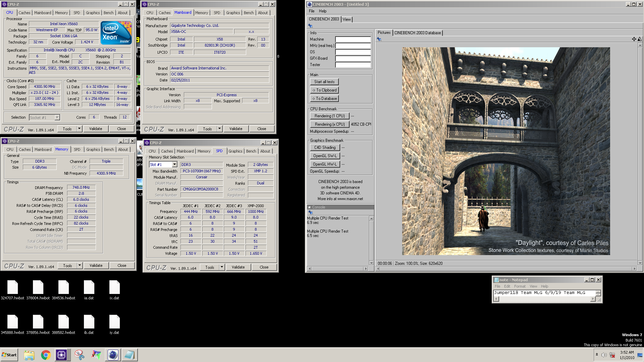Click the triangle zoom icon in Pictures panel
The width and height of the screenshot is (644, 362).
pos(639,39)
